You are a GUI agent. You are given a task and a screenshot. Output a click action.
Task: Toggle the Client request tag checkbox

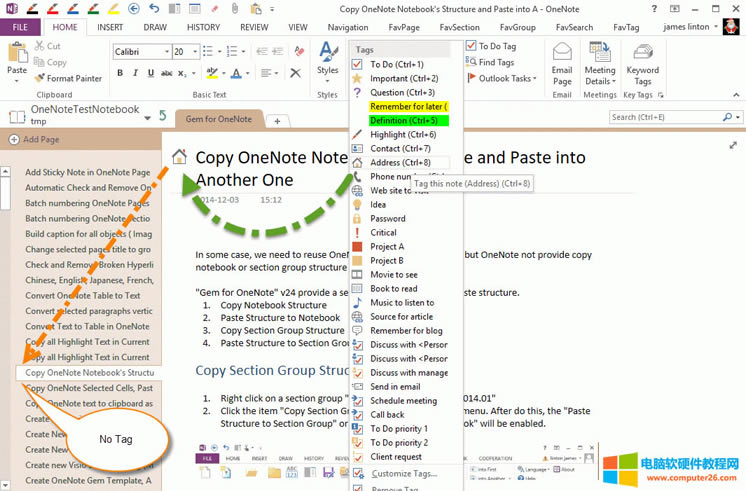point(358,457)
